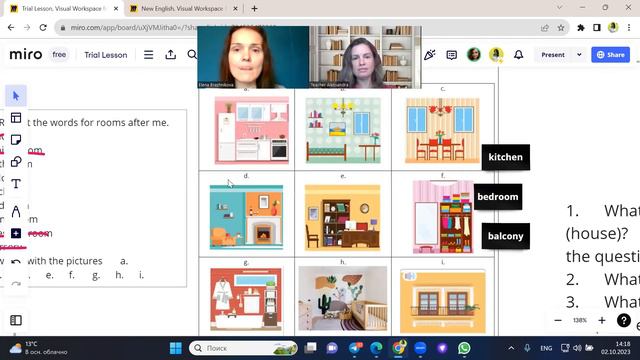The height and width of the screenshot is (360, 640).
Task: Open Zoom from taskbar
Action: click(420, 348)
